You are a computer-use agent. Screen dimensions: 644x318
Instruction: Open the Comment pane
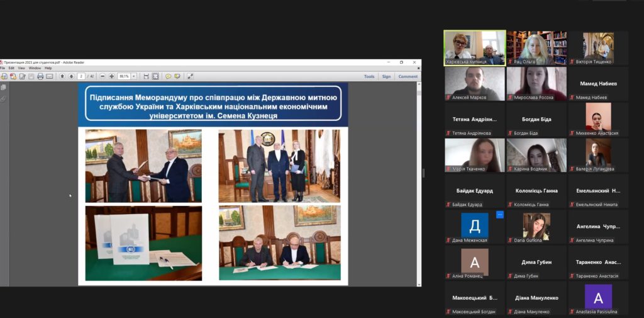(408, 77)
